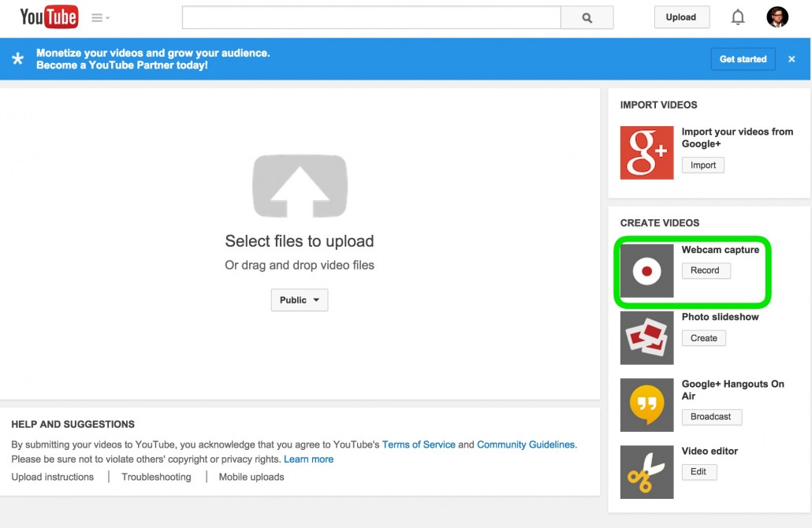Click the Google+ import icon
Image resolution: width=812 pixels, height=528 pixels.
point(646,153)
